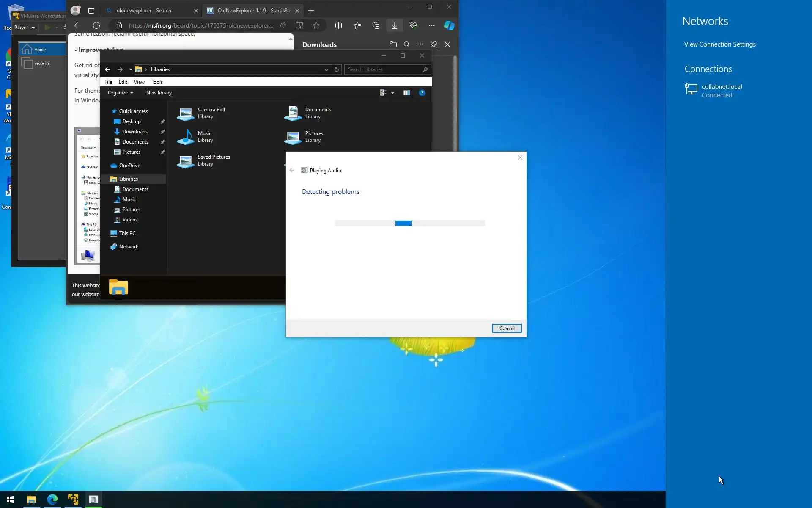Open the Tools menu in Explorer
Screen dimensions: 812x508
(157, 82)
